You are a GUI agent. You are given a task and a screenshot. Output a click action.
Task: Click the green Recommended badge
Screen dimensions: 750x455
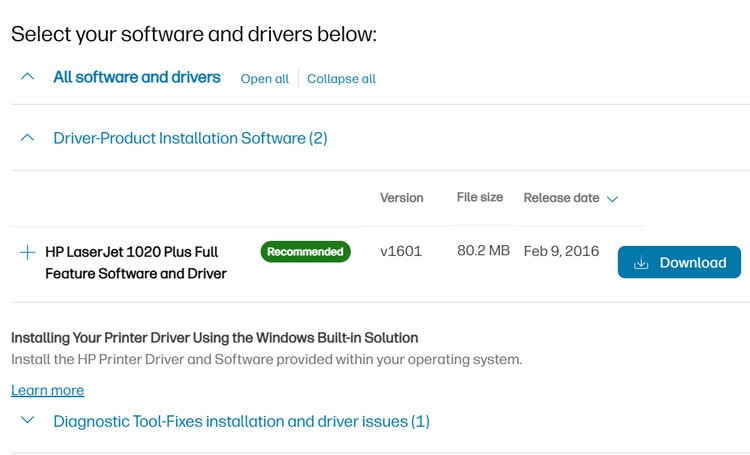tap(306, 252)
